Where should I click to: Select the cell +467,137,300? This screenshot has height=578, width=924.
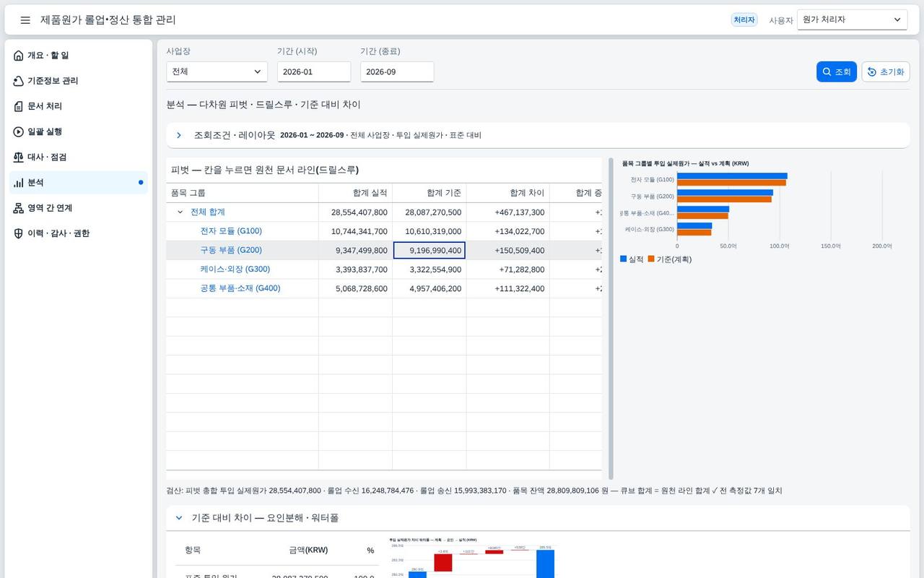click(508, 212)
